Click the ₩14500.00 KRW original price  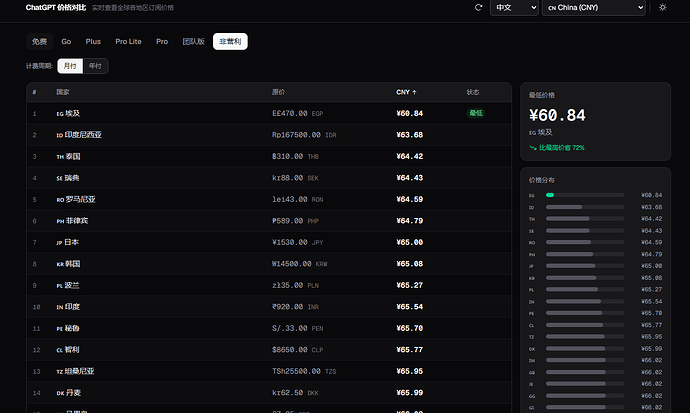tap(300, 264)
